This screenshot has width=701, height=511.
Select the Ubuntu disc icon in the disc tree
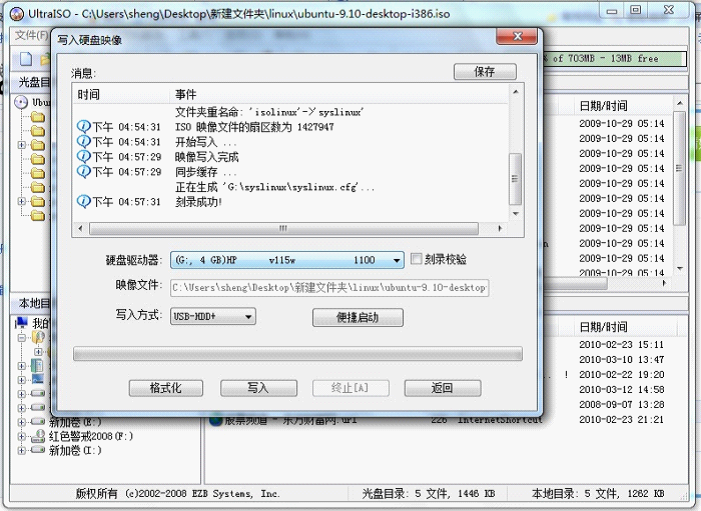coord(21,102)
